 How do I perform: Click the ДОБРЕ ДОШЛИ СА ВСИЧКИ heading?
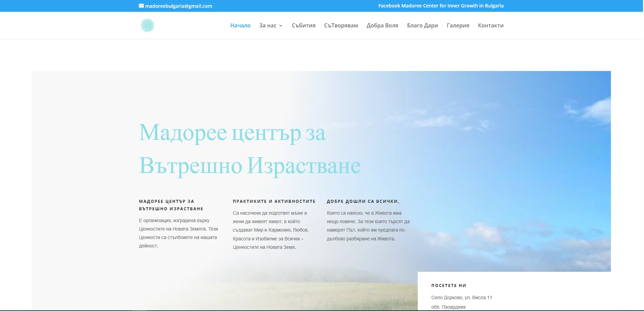tap(363, 201)
